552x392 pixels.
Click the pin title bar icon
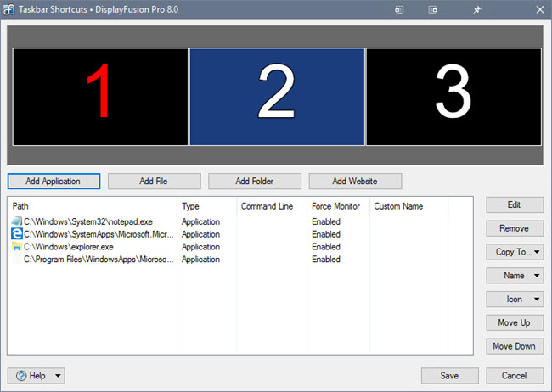476,10
